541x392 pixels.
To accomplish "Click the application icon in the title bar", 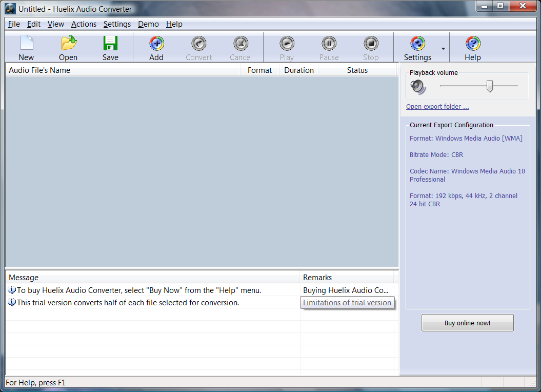I will point(10,9).
